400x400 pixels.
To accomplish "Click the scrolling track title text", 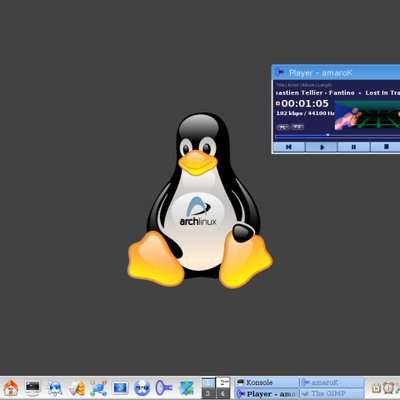I will tap(337, 93).
